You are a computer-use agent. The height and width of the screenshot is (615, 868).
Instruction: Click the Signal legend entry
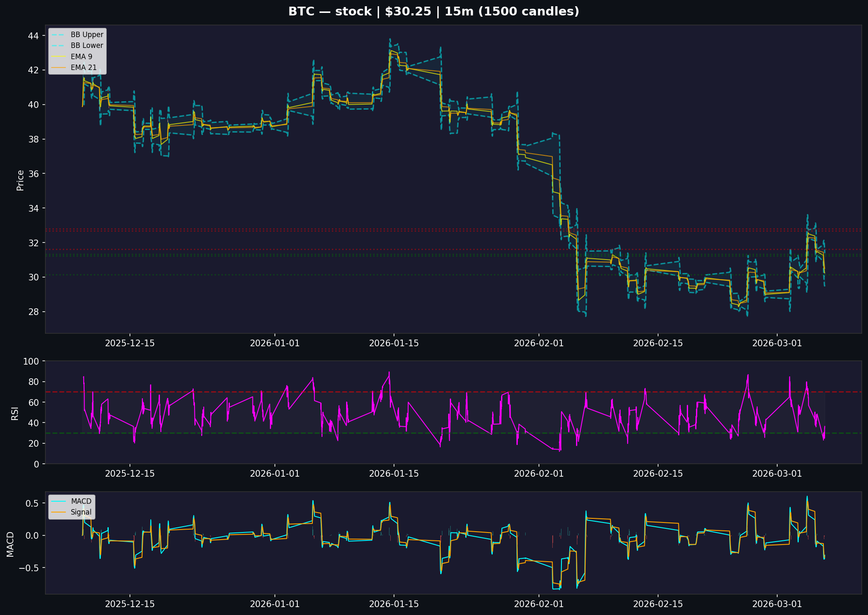(81, 512)
